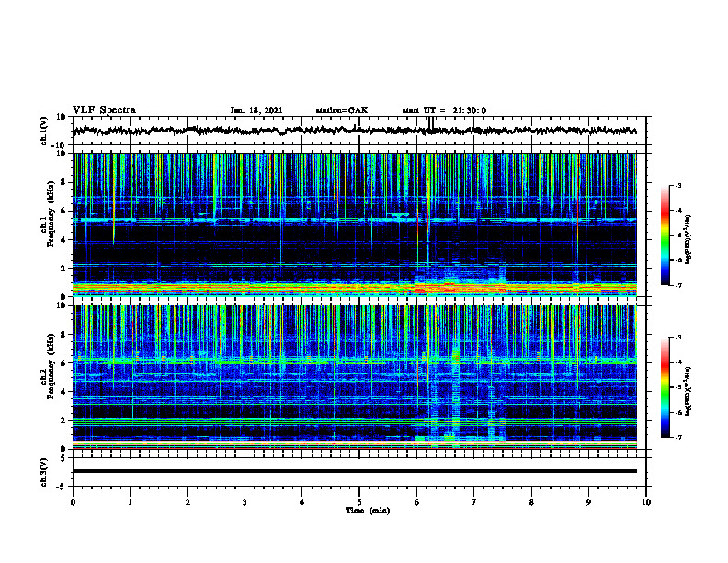Click "-3" on the upper color scale
The width and height of the screenshot is (728, 563).
(x=677, y=185)
